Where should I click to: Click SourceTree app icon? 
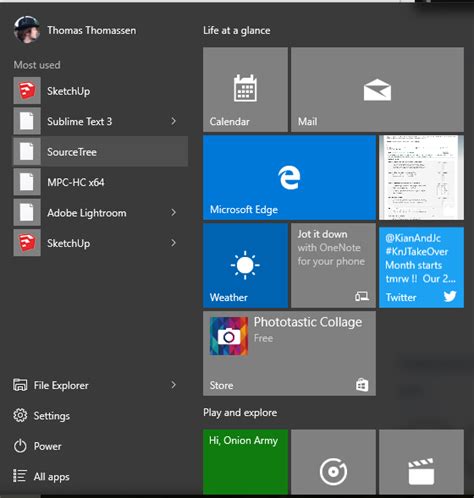coord(27,151)
